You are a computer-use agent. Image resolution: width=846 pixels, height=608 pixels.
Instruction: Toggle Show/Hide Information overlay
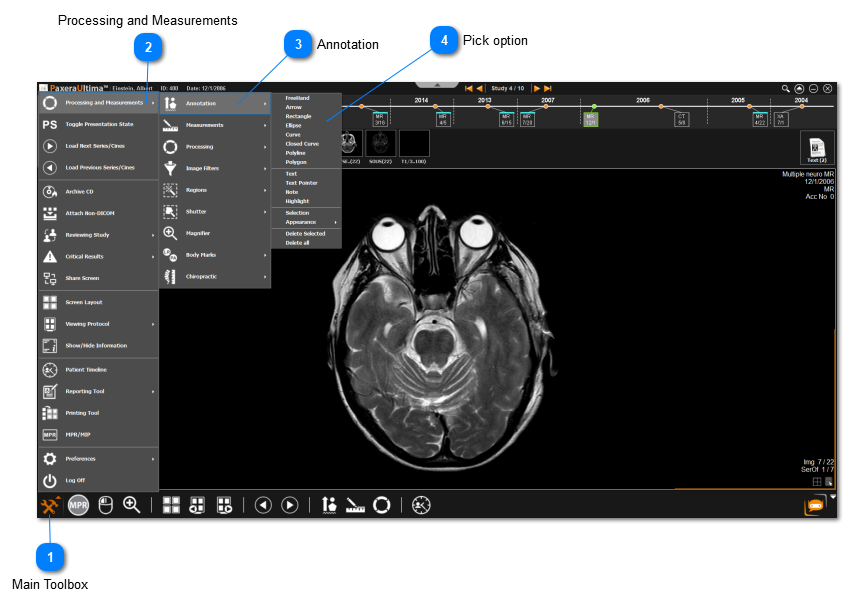pyautogui.click(x=98, y=346)
